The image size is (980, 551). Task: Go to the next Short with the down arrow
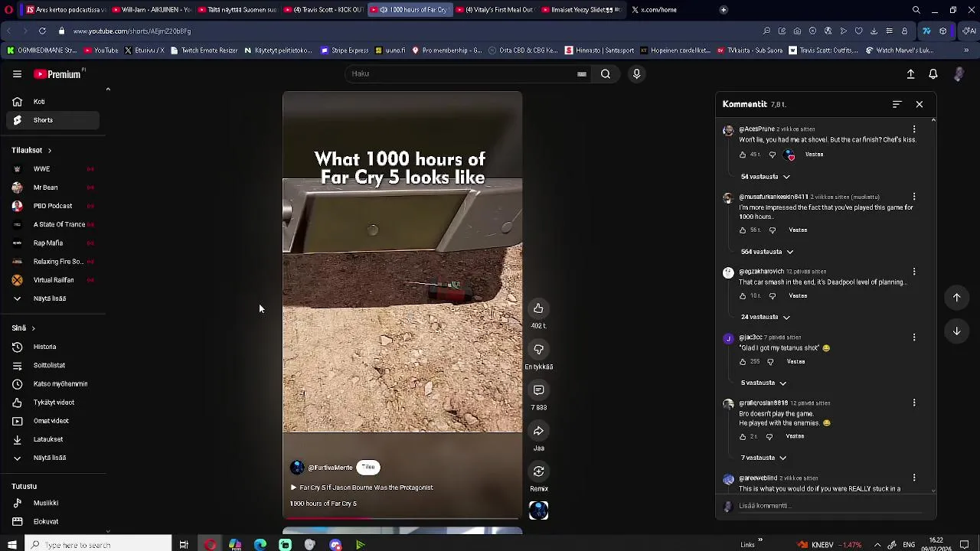[x=956, y=331]
